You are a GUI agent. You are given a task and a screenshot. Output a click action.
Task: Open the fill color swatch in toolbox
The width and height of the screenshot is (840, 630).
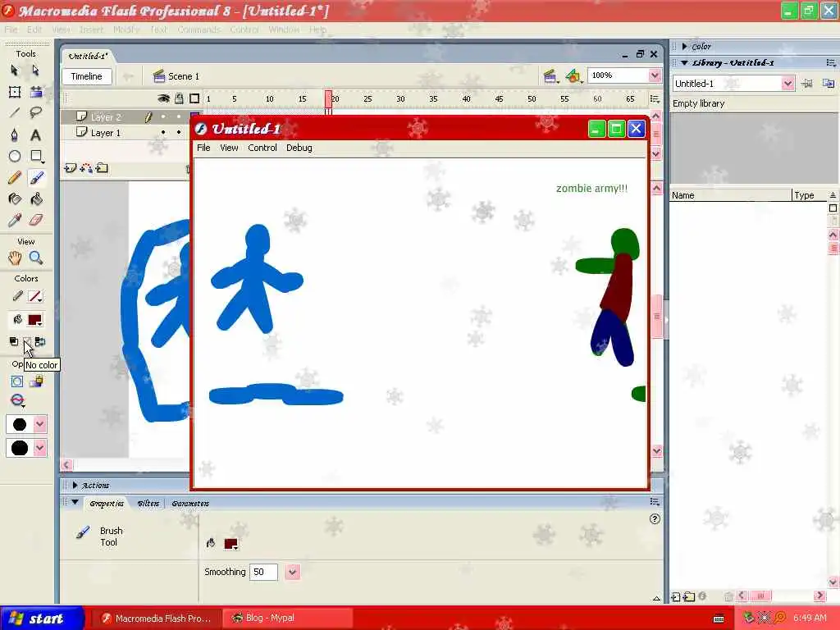(x=34, y=320)
